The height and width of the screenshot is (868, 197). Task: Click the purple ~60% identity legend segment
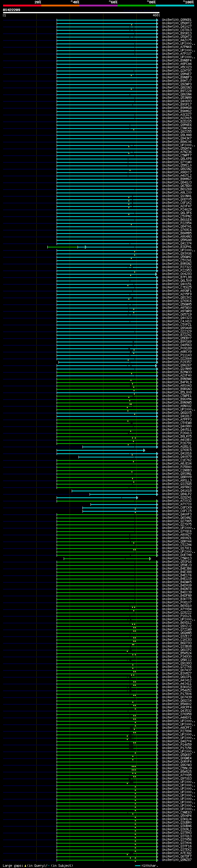[x=99, y=6]
